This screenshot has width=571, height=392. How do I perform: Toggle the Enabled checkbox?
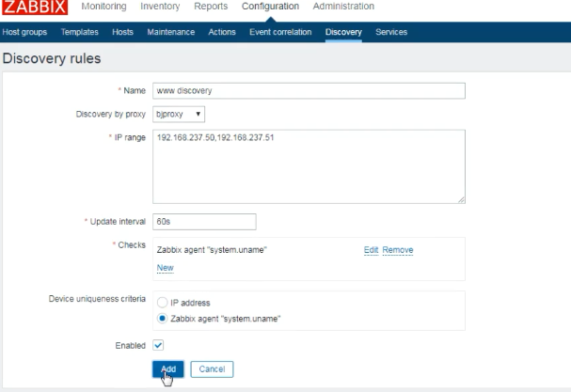(158, 345)
